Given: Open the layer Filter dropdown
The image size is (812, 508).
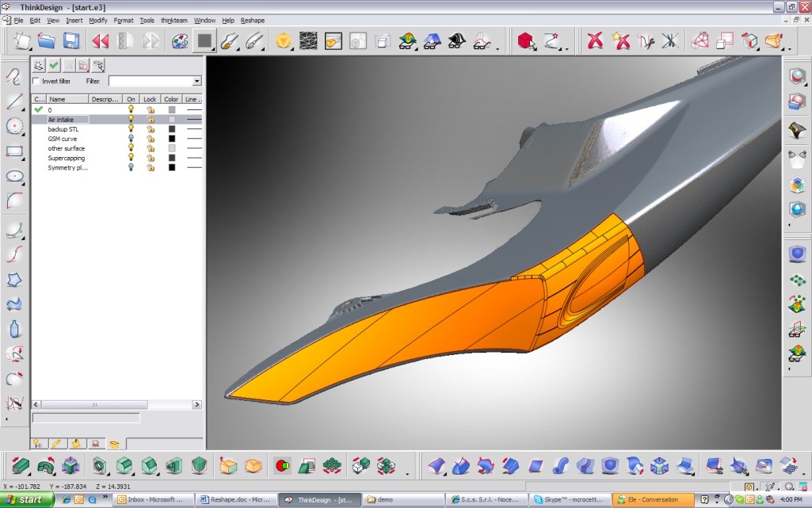Looking at the screenshot, I should tap(196, 81).
